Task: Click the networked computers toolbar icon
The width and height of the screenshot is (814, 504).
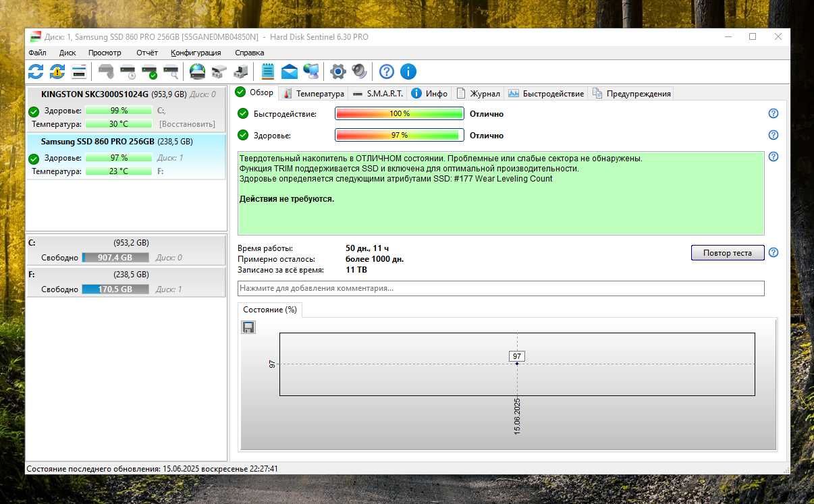Action: pos(311,71)
